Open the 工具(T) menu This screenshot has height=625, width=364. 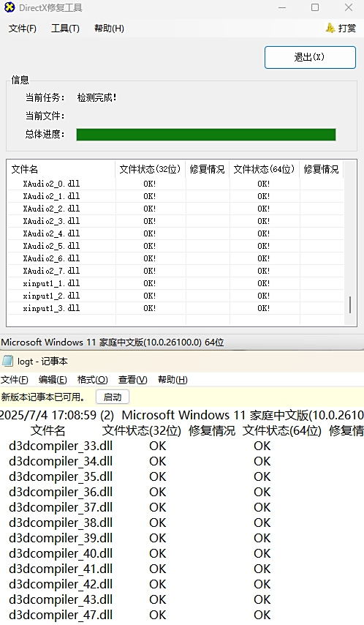pos(65,29)
